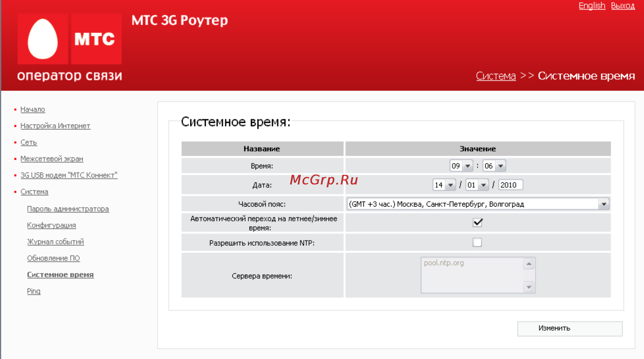Click the Изменить button
The width and height of the screenshot is (644, 359).
coord(570,328)
